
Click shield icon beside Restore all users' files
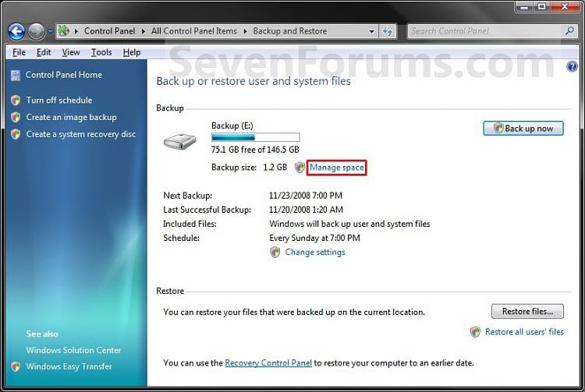(x=475, y=332)
